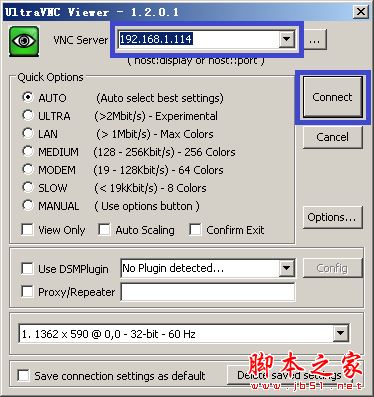Click the Proxy/Repeater address input field

pyautogui.click(x=208, y=292)
